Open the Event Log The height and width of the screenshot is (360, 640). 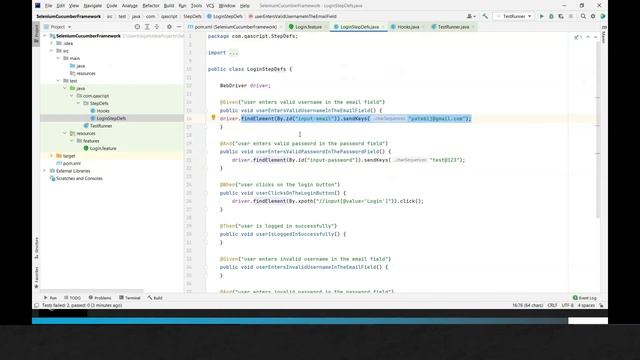click(x=584, y=298)
